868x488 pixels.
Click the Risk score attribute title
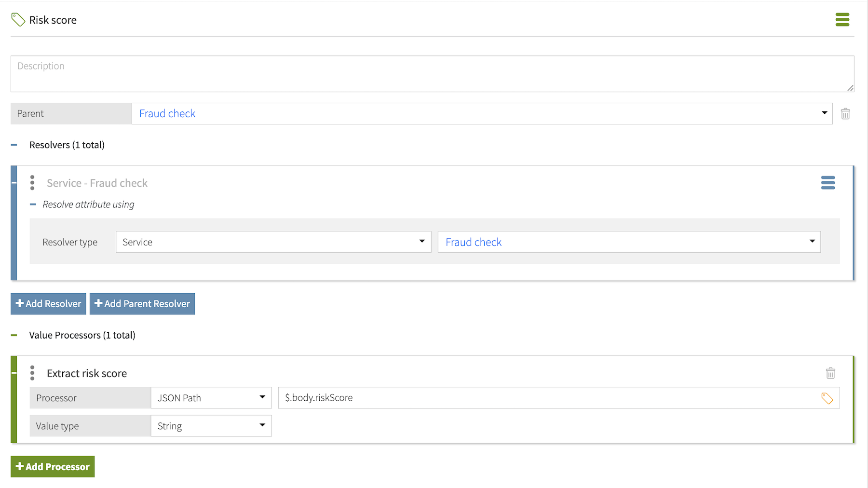pyautogui.click(x=53, y=20)
